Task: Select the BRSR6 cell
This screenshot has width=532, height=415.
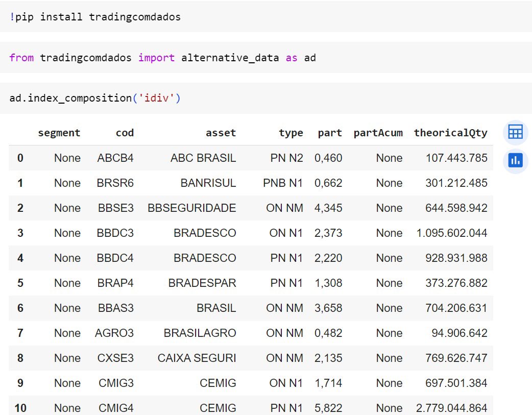Action: pos(115,183)
